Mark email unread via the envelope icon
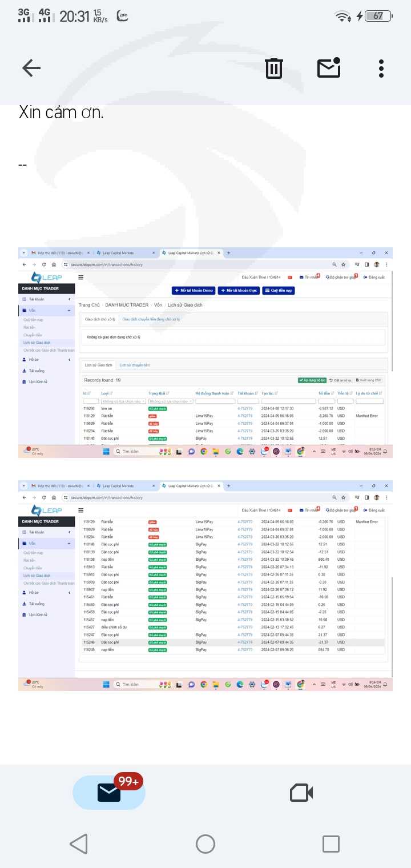Viewport: 411px width, 868px height. coord(329,69)
